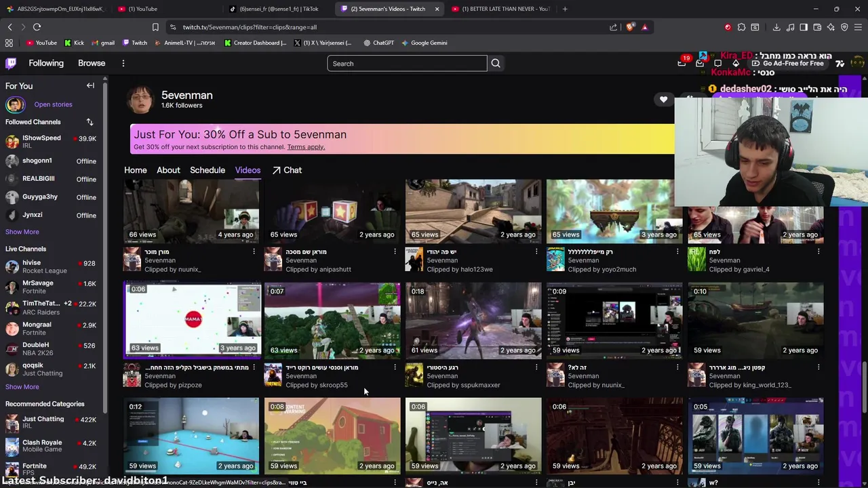
Task: Open the Chat tab link
Action: (x=287, y=170)
